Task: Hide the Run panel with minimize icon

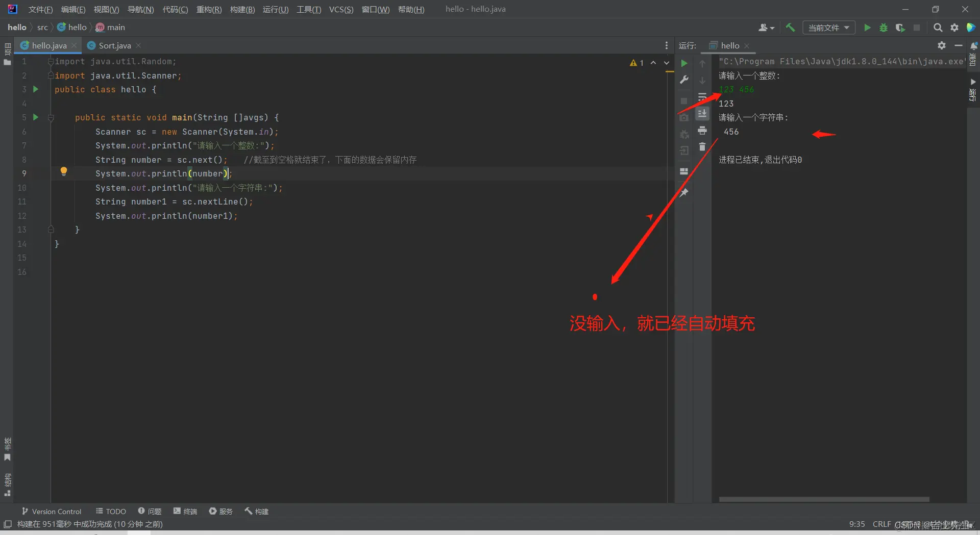Action: point(959,45)
